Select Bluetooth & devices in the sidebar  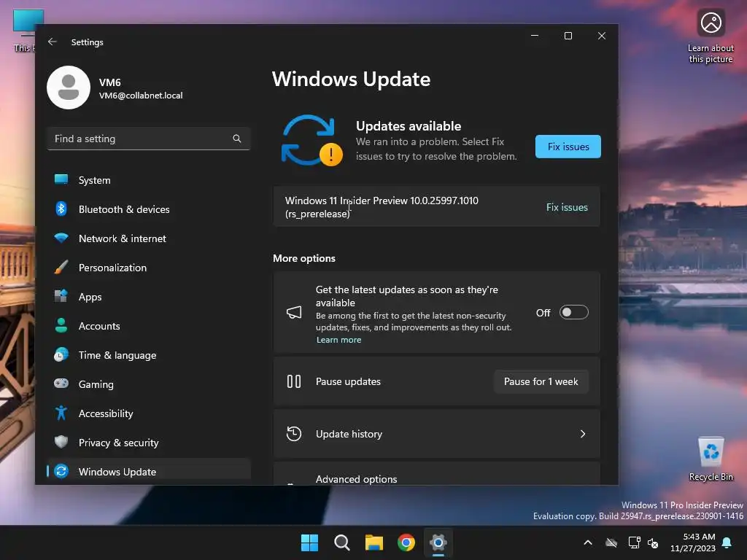click(x=149, y=209)
